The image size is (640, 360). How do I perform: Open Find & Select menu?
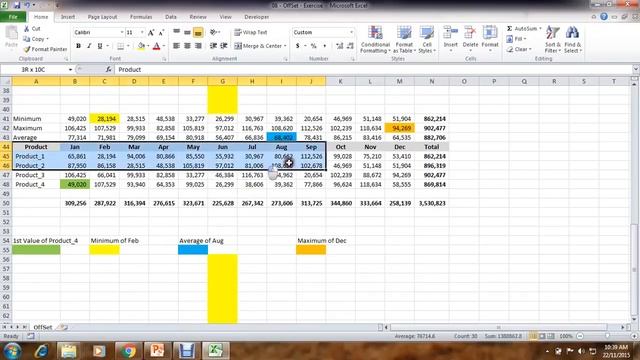[573, 39]
